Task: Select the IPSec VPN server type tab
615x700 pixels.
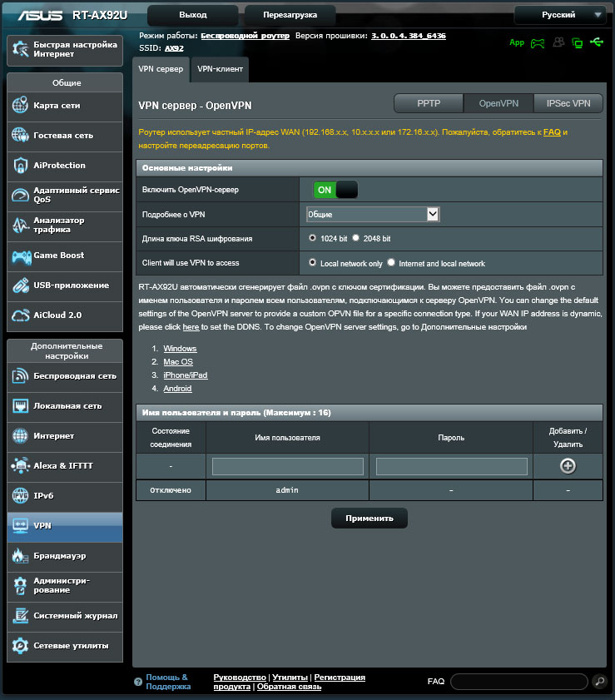Action: [x=568, y=103]
